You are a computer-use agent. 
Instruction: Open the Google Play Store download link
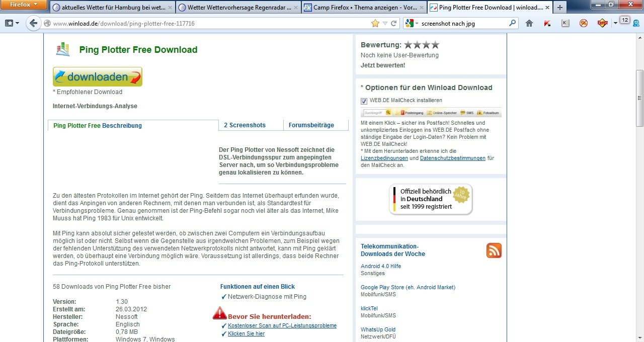click(408, 287)
